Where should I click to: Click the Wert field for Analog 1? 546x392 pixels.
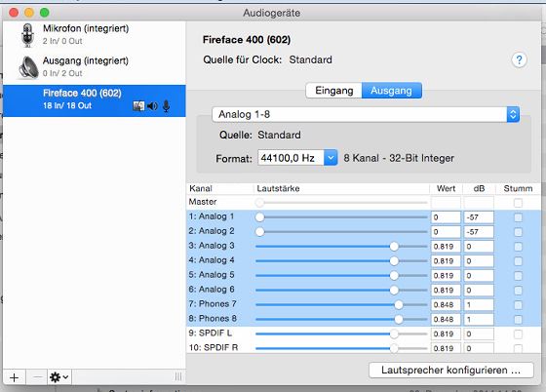[446, 217]
